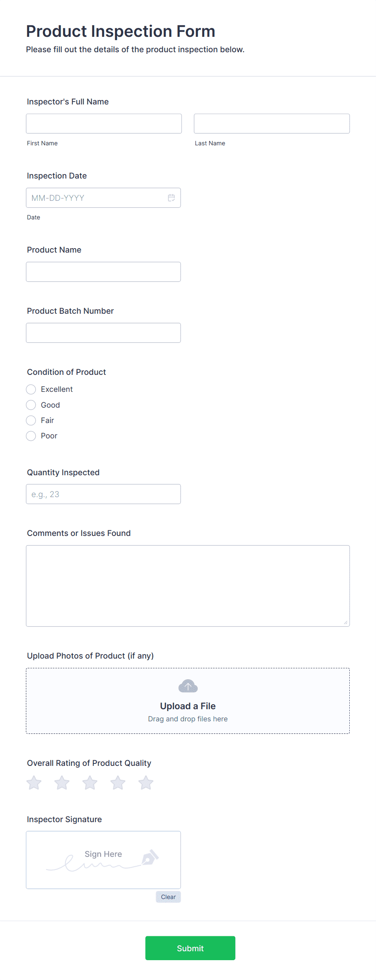The width and height of the screenshot is (376, 980).
Task: Select the Excellent condition option
Action: click(31, 389)
